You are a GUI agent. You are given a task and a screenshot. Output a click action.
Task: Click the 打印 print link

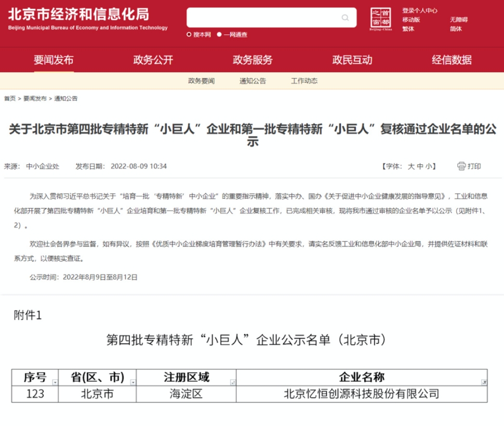pyautogui.click(x=474, y=166)
